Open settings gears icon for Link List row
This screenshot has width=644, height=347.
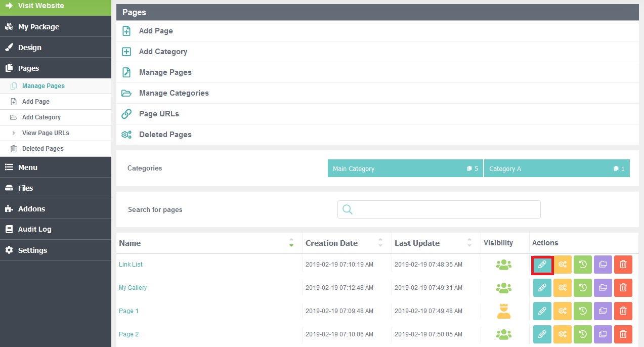(562, 265)
